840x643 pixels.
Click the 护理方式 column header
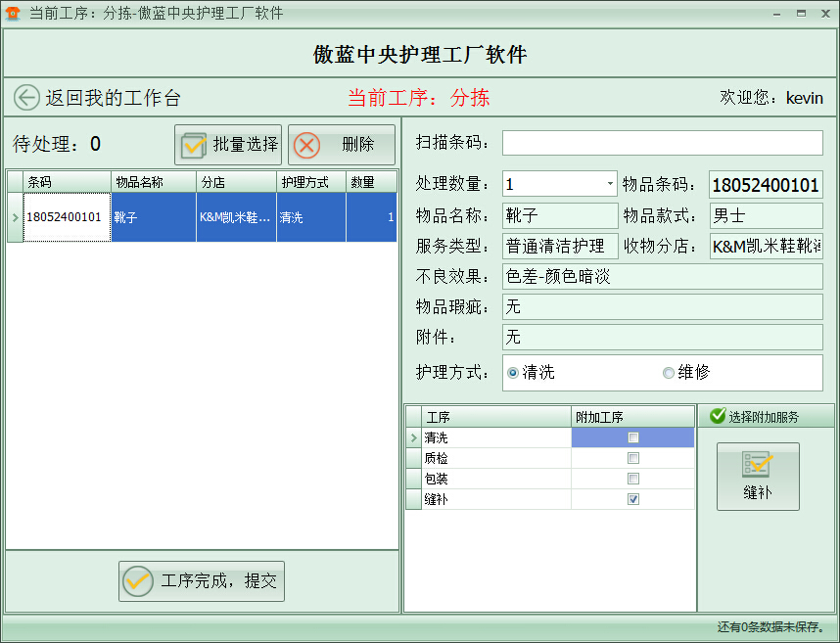click(x=310, y=182)
